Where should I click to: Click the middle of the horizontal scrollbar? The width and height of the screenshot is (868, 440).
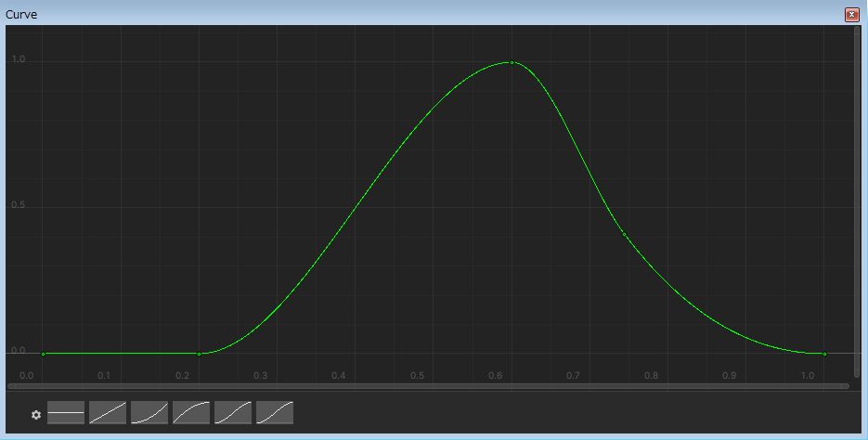coord(427,386)
